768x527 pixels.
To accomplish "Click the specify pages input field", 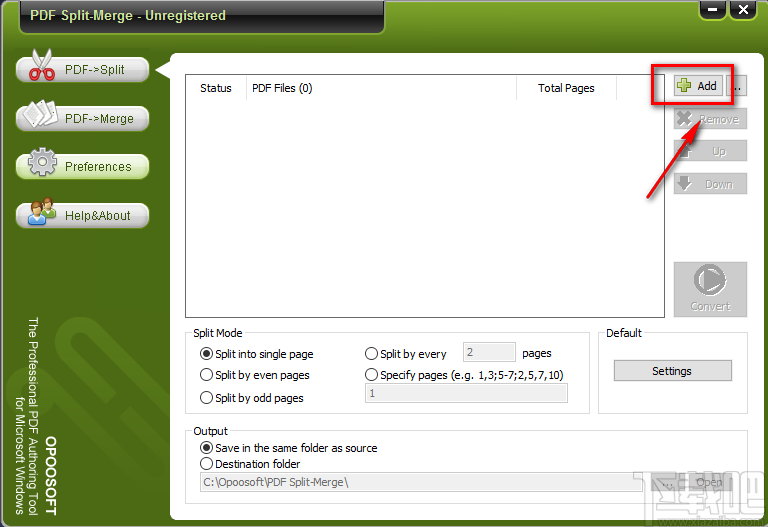I will (466, 393).
